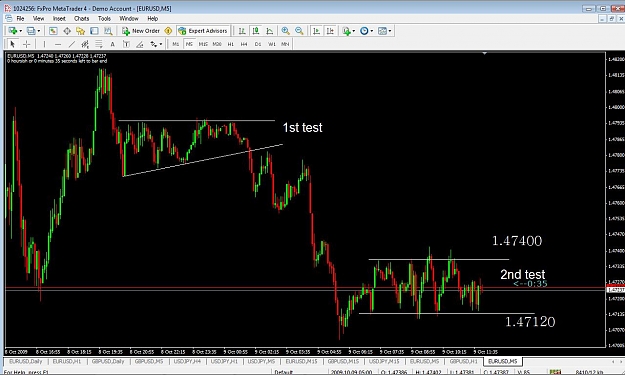
Task: Open the Charts menu
Action: 81,18
